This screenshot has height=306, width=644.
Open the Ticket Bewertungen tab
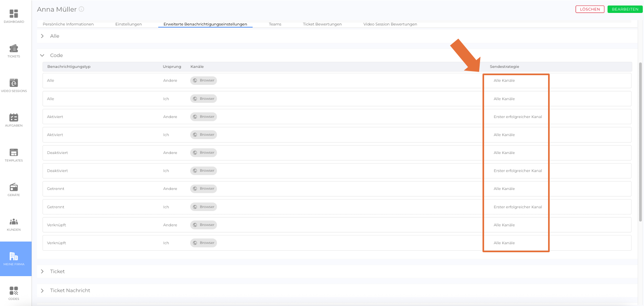pyautogui.click(x=322, y=24)
